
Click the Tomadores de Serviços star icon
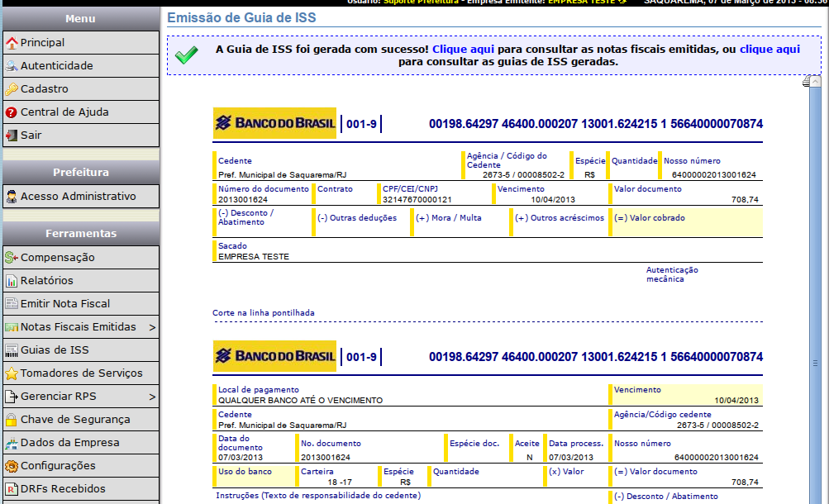pos(12,373)
